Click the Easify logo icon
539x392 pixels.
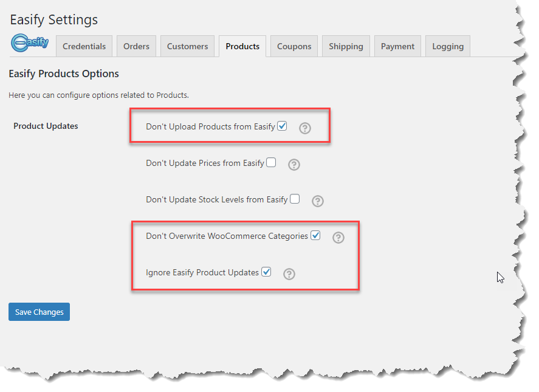coord(30,44)
